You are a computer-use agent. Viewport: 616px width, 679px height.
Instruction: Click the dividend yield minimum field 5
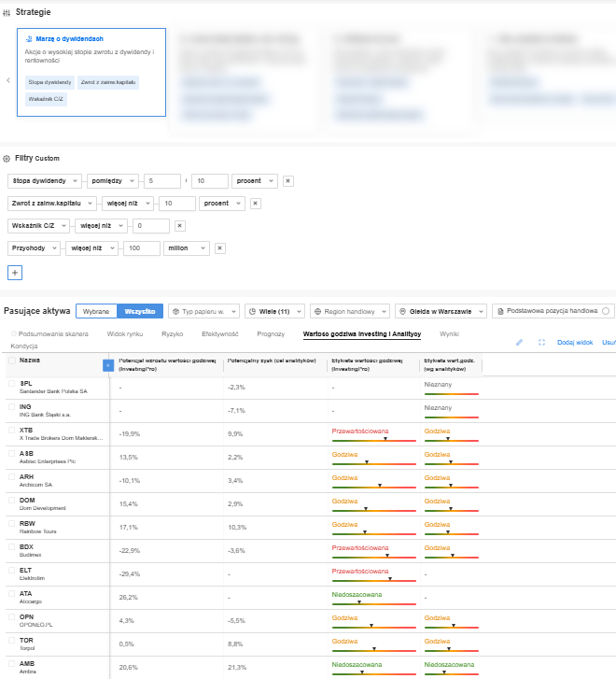pyautogui.click(x=162, y=181)
